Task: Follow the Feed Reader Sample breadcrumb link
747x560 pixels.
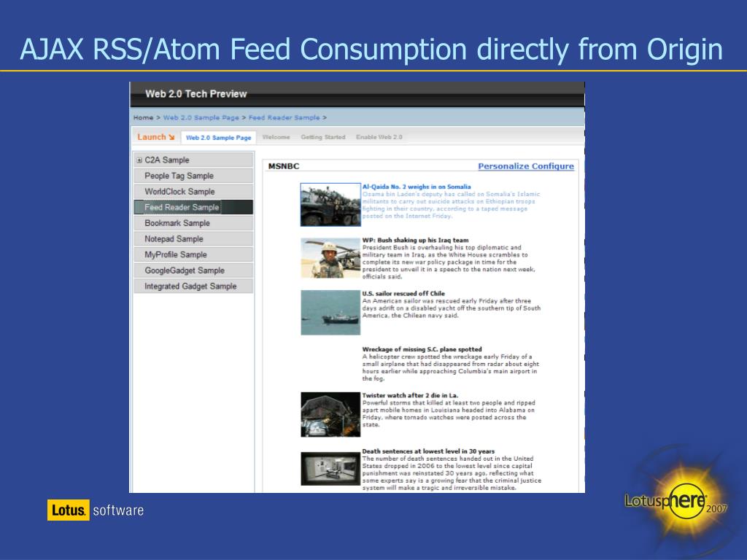Action: pos(284,117)
